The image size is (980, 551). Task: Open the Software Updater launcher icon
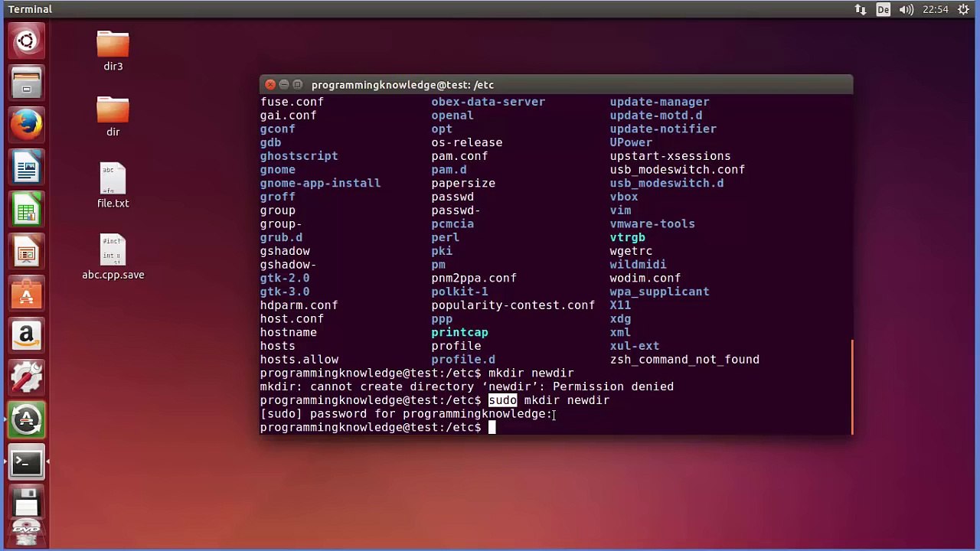coord(26,420)
